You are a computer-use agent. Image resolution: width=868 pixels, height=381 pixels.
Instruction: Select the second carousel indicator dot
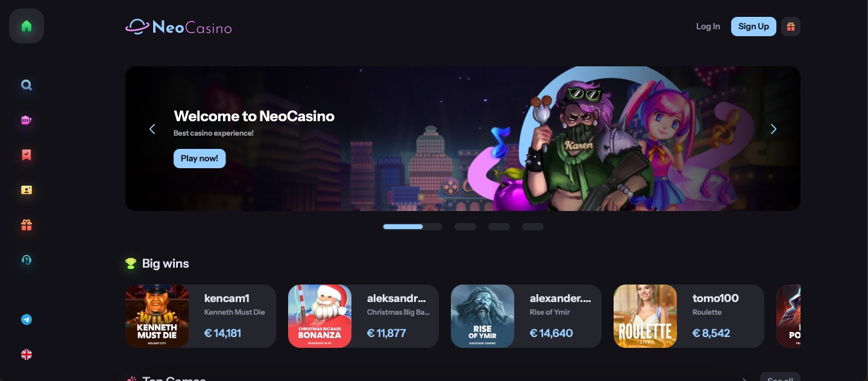[x=465, y=227]
